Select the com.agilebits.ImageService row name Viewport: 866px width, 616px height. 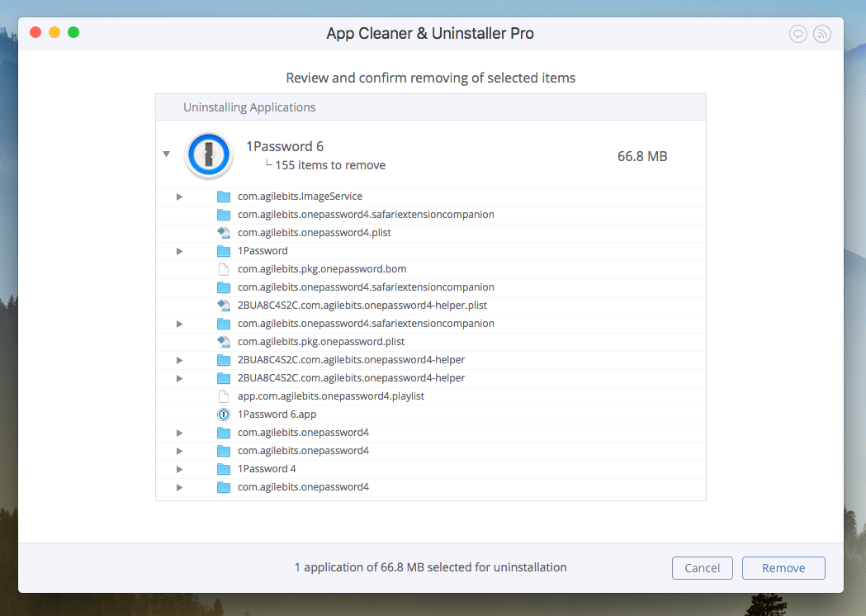coord(300,197)
